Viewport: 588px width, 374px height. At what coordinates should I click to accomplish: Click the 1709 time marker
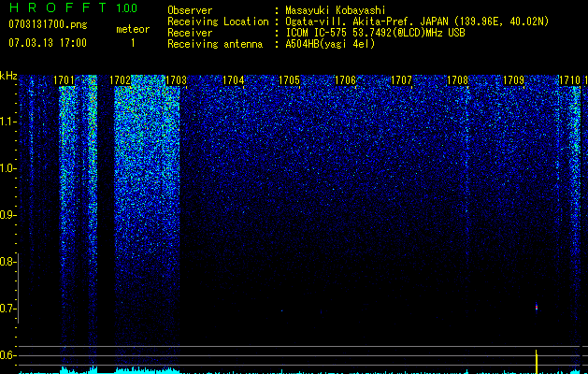tap(513, 80)
